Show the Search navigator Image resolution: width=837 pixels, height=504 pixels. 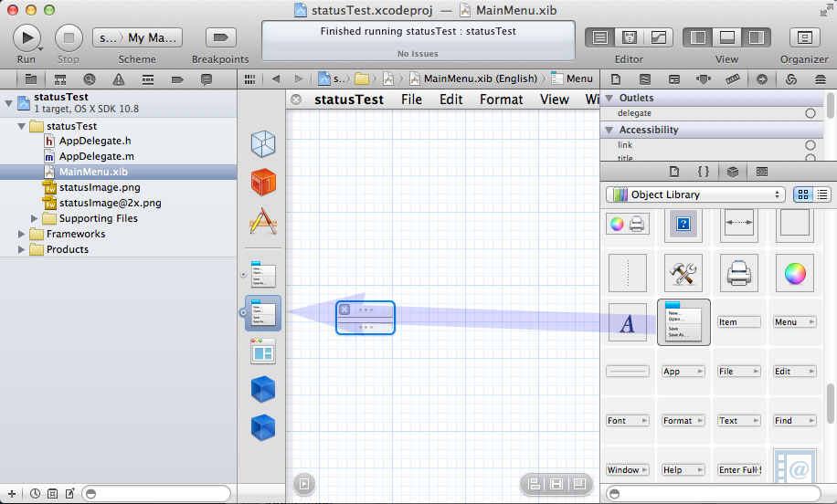(x=90, y=79)
